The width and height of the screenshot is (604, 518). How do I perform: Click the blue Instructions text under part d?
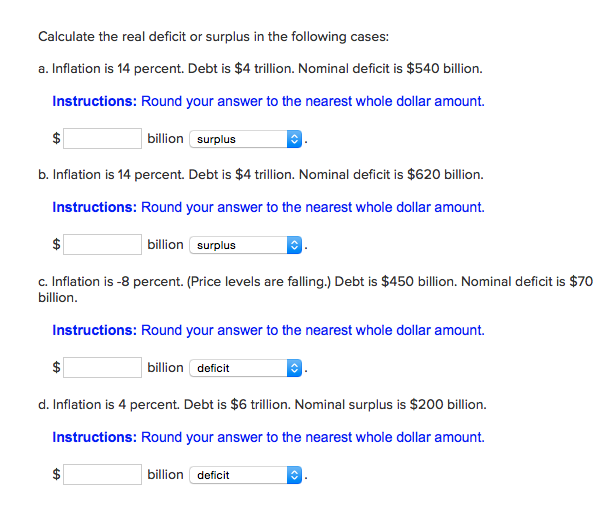coord(268,437)
